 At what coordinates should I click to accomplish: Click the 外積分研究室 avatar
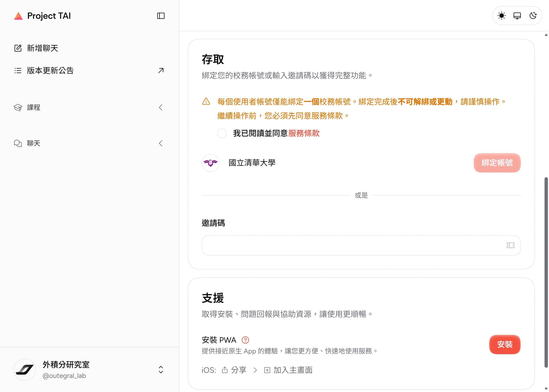tap(25, 370)
